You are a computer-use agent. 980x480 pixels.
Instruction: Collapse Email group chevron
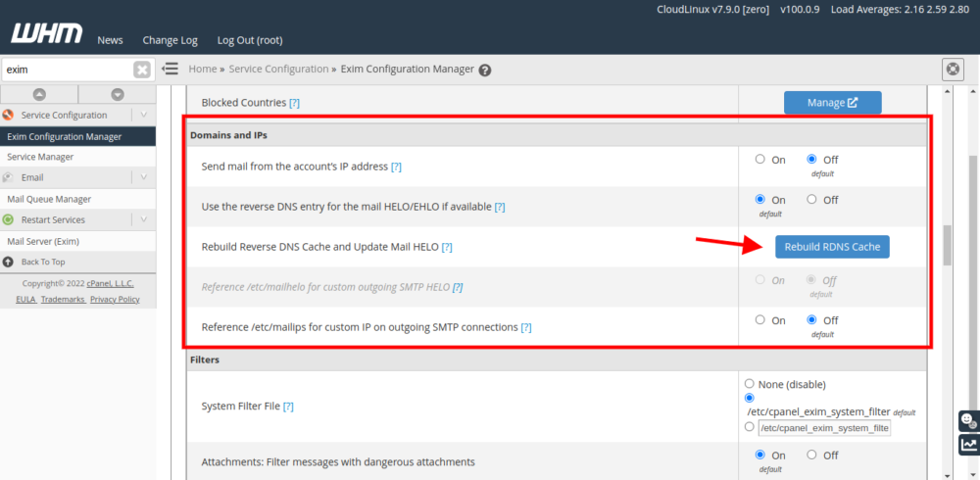(144, 177)
